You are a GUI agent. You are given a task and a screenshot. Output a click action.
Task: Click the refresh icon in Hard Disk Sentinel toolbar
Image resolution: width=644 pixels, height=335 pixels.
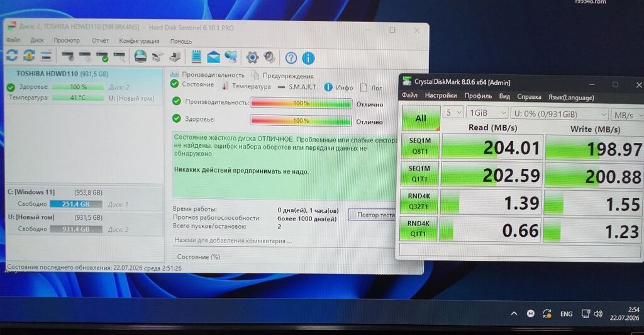click(x=11, y=55)
